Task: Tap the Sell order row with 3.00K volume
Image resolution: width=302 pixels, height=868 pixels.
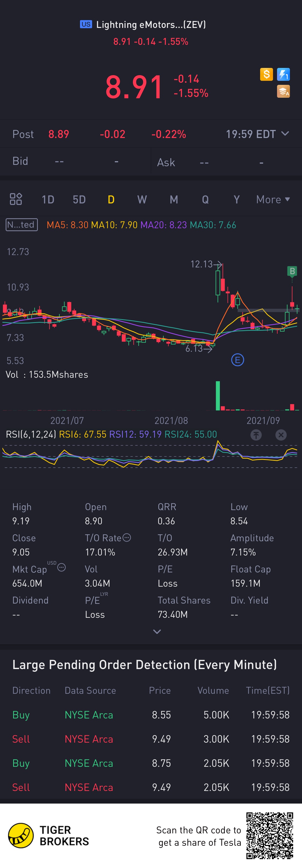Action: 151,739
